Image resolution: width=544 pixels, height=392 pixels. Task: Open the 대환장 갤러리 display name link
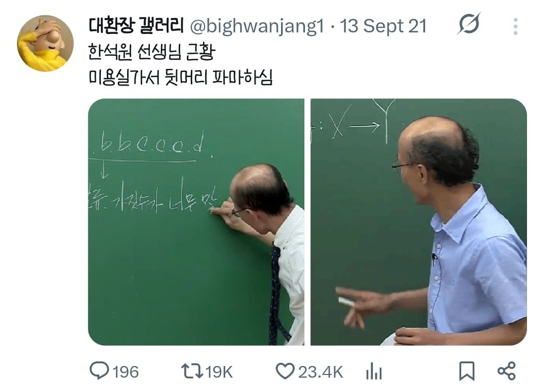pyautogui.click(x=136, y=25)
